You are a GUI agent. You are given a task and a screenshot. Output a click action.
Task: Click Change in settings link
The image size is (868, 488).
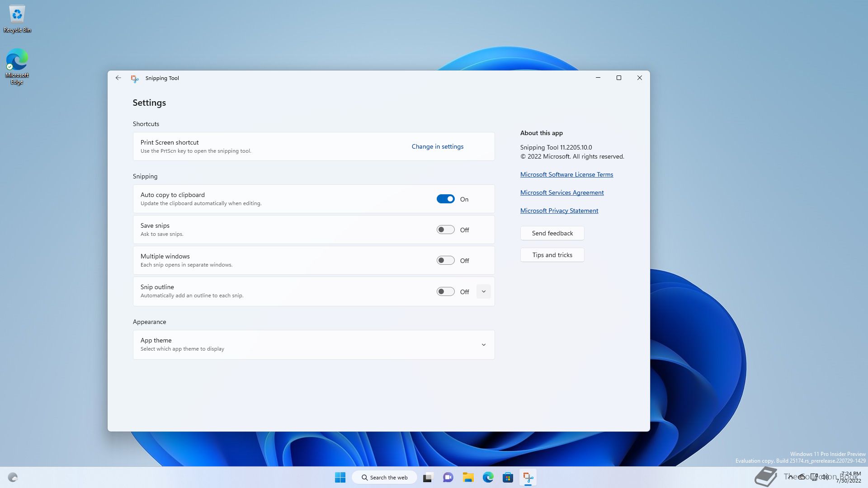pyautogui.click(x=437, y=146)
